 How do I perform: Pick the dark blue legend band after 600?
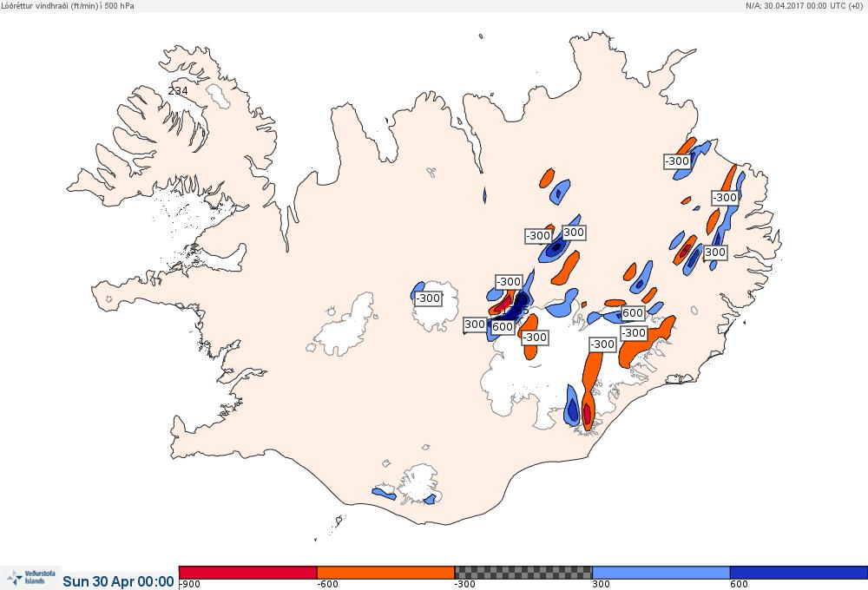(x=799, y=573)
